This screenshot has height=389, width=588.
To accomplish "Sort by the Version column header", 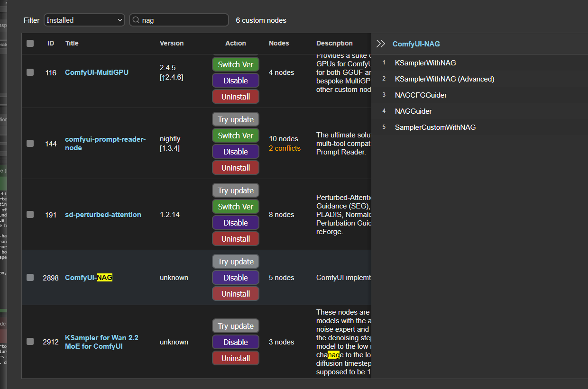I will [172, 43].
